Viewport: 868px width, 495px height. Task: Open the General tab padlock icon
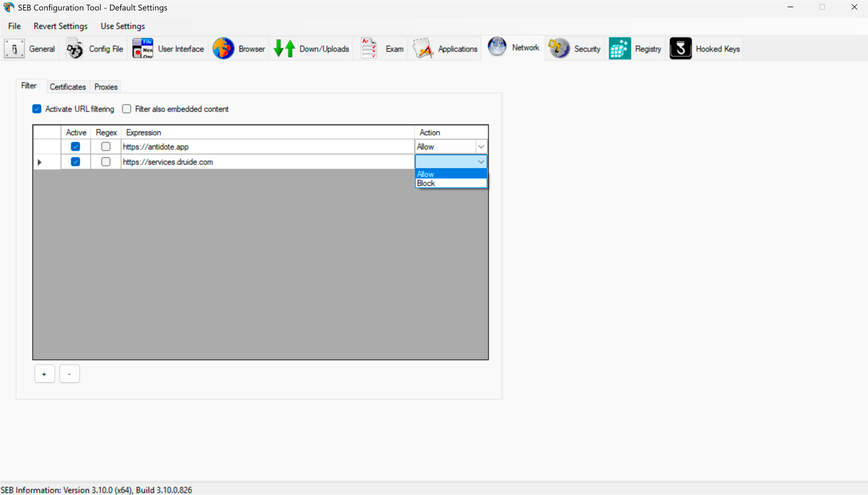click(14, 49)
